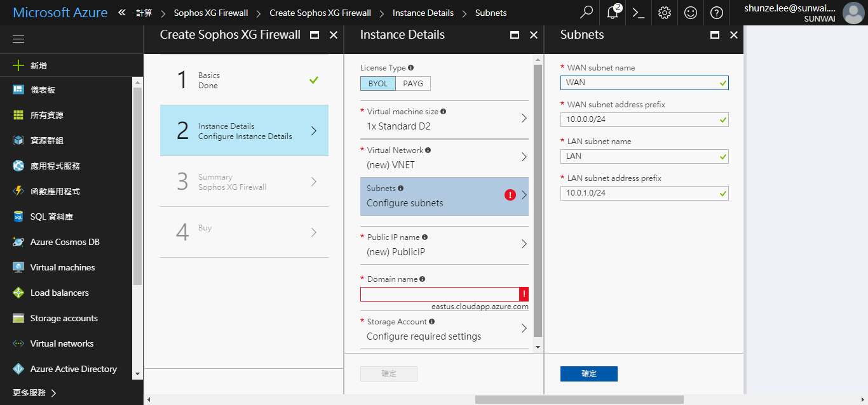
Task: Open Virtual machines monitor icon
Action: (18, 267)
